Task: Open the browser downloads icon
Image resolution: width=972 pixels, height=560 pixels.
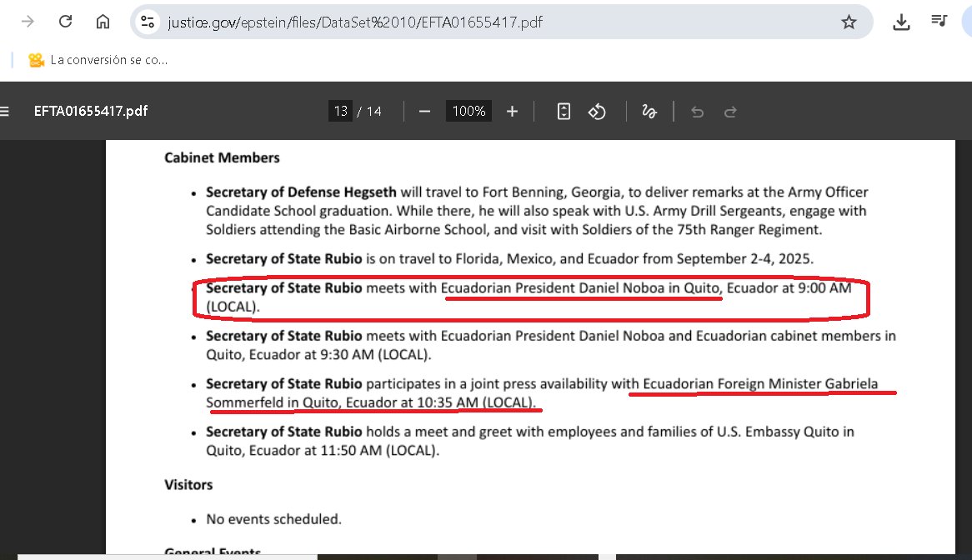Action: click(900, 22)
